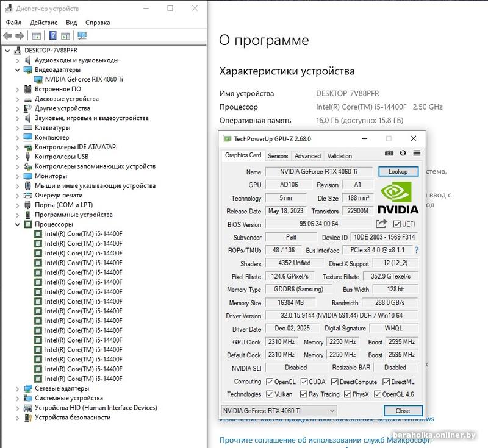Toggle the UEFI checkbox

pyautogui.click(x=397, y=224)
